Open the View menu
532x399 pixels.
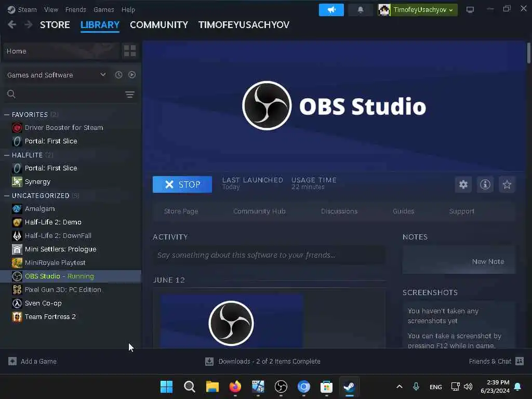(51, 9)
